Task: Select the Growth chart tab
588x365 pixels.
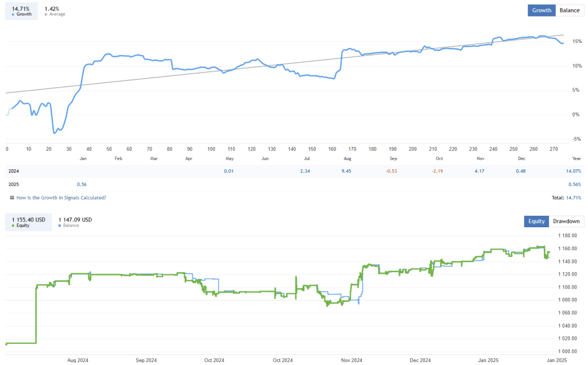Action: 541,10
